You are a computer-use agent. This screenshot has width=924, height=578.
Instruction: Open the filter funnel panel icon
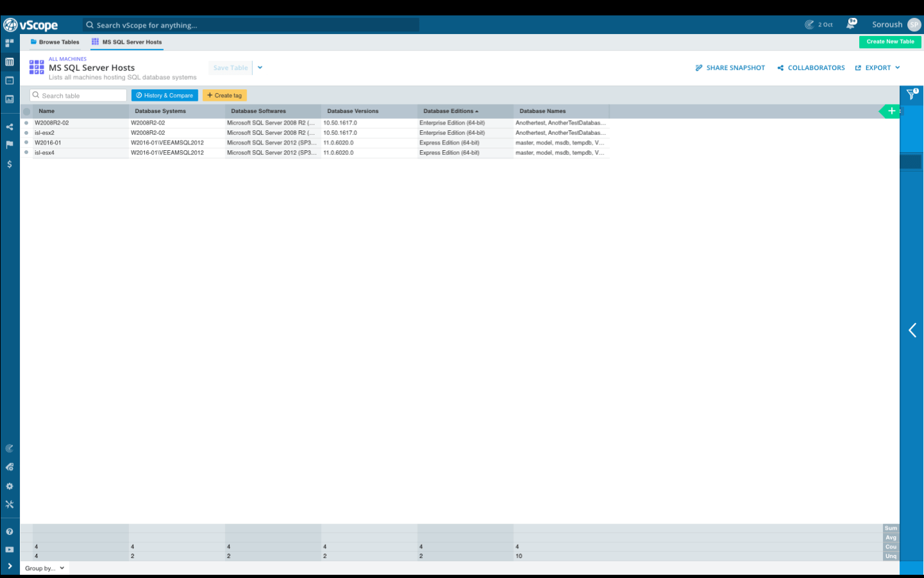(912, 94)
